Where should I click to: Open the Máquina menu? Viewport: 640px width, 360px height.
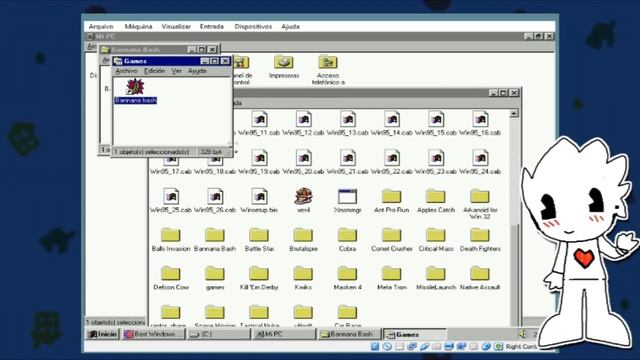point(138,27)
